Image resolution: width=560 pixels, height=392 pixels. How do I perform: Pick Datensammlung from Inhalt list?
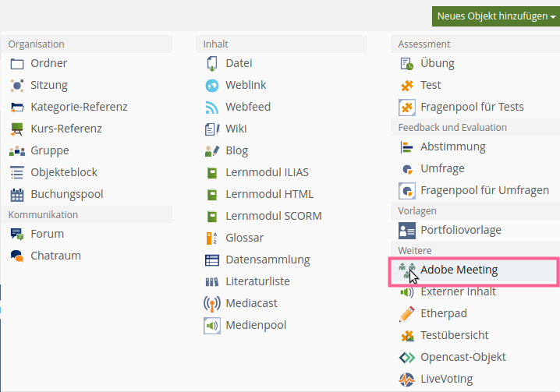pos(268,260)
